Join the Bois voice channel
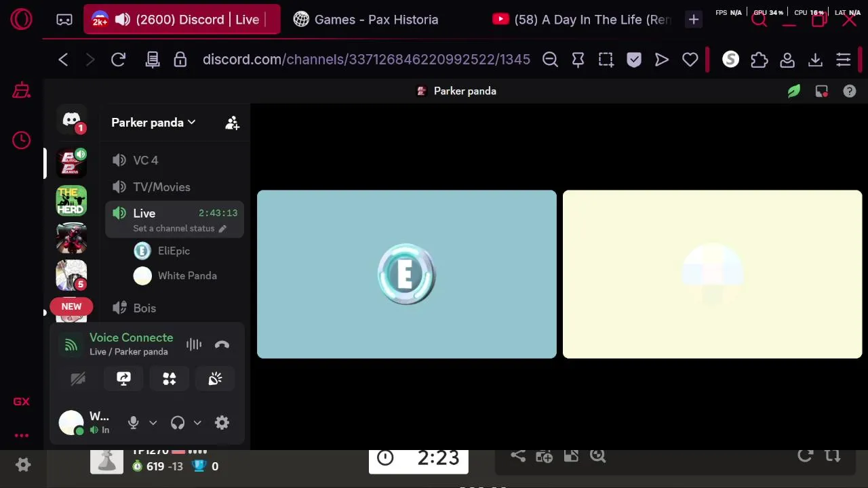868x488 pixels. pos(174,308)
